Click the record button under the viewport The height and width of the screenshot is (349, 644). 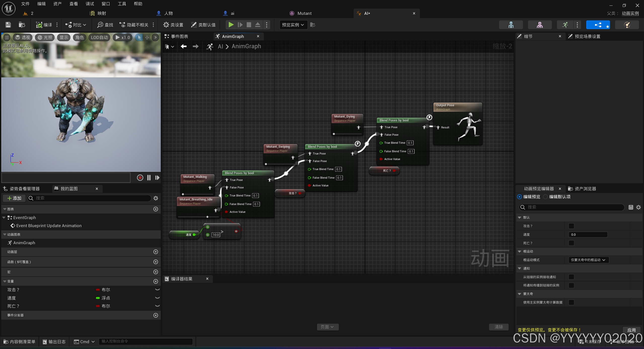tap(140, 178)
